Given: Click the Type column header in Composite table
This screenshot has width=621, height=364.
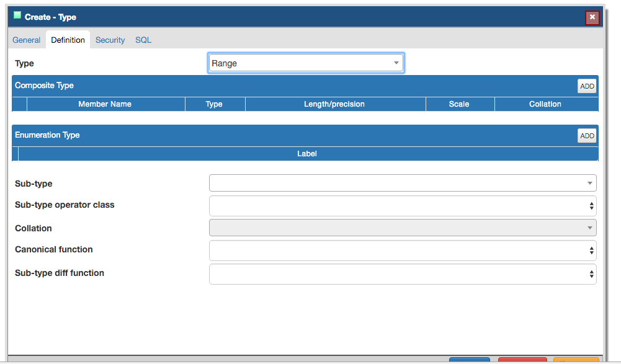Looking at the screenshot, I should pos(214,104).
